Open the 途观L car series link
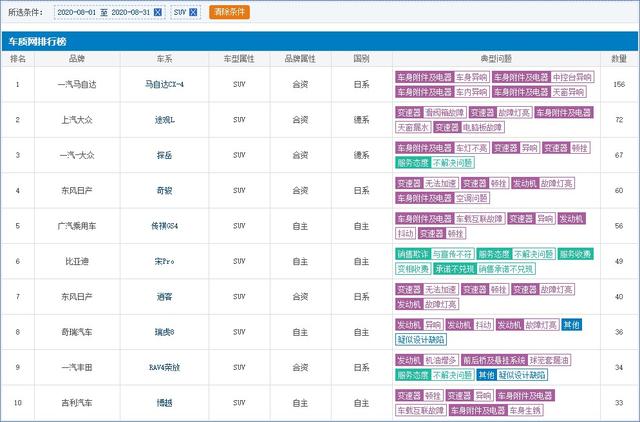Viewport: 640px width, 422px height. pos(164,120)
